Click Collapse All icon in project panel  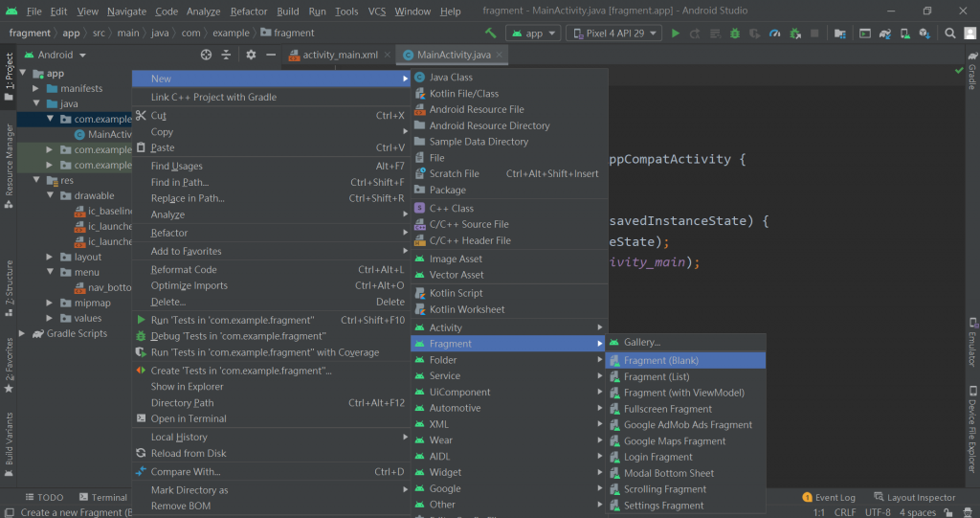pos(228,55)
